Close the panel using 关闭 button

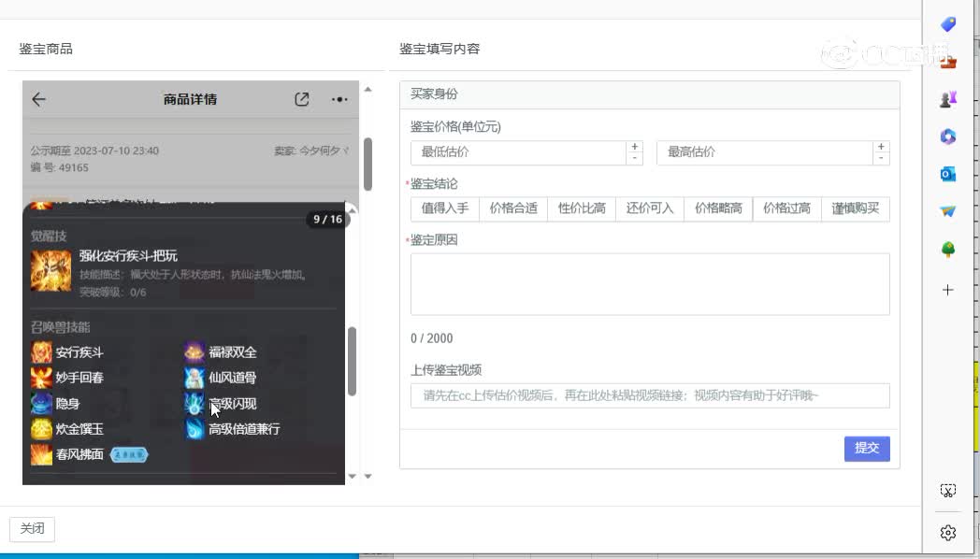pyautogui.click(x=32, y=528)
